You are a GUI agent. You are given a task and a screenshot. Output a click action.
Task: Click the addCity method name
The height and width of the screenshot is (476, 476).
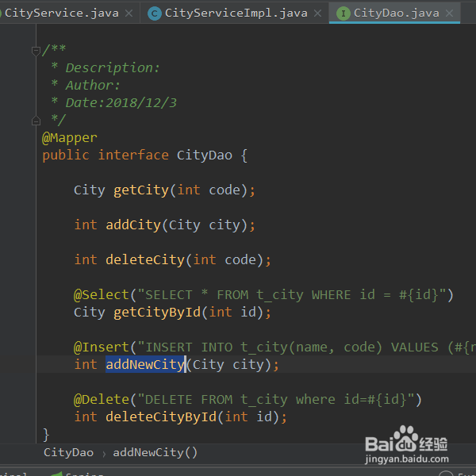(x=133, y=225)
